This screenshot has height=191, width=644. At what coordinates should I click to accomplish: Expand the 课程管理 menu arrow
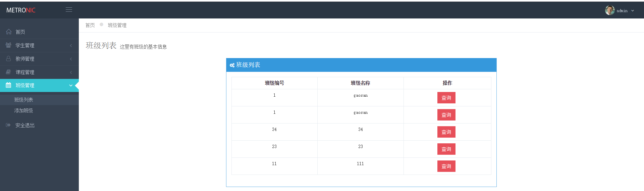[71, 72]
